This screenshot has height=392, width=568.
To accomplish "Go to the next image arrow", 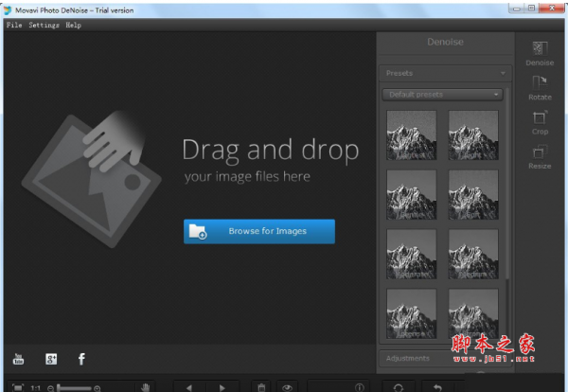I will click(x=222, y=387).
